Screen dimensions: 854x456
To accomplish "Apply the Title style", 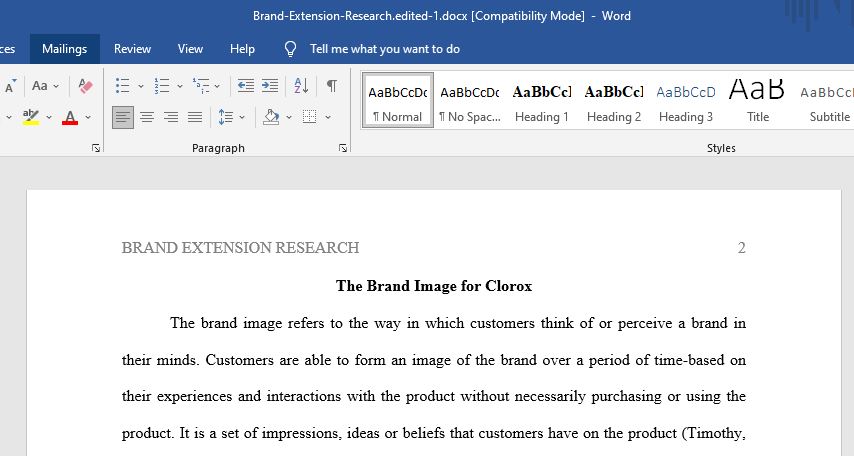I will click(x=758, y=100).
